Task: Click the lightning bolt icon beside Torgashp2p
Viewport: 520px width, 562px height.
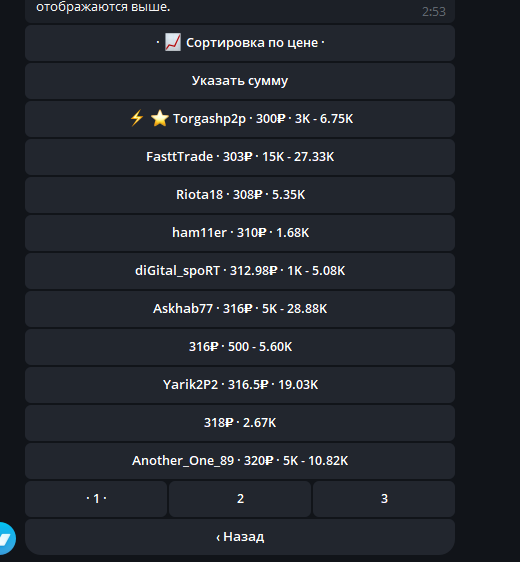Action: click(x=137, y=118)
